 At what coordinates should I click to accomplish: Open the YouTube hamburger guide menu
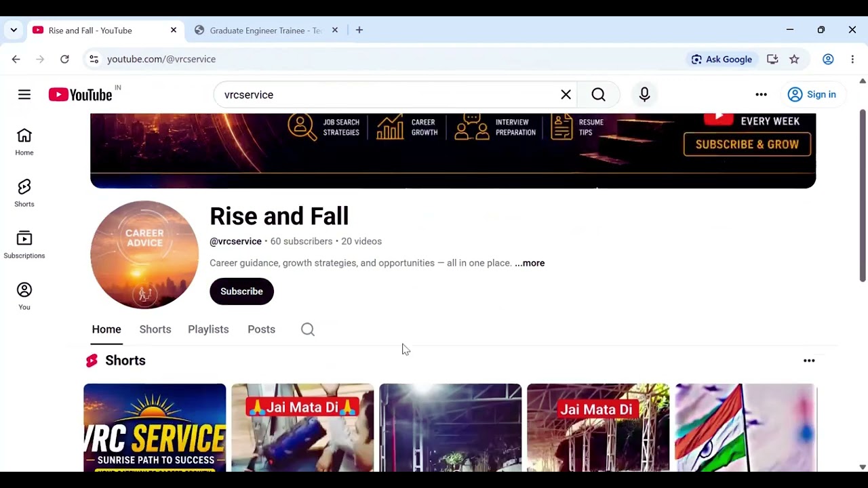[24, 95]
